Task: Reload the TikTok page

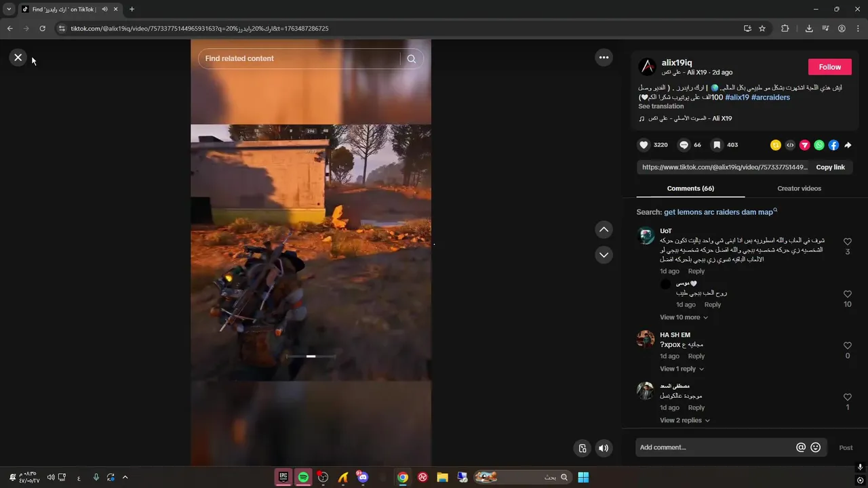Action: click(42, 28)
